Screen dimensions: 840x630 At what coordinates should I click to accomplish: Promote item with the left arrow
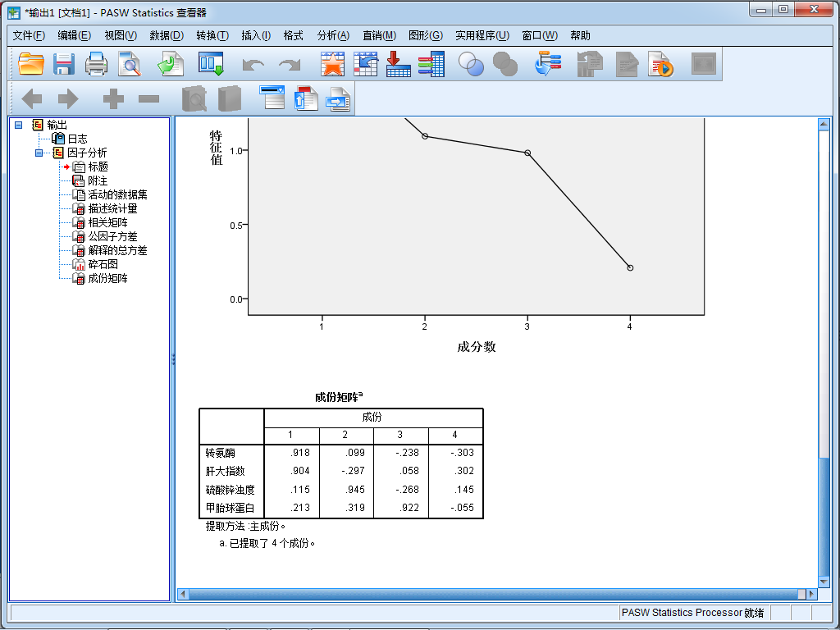pos(32,98)
